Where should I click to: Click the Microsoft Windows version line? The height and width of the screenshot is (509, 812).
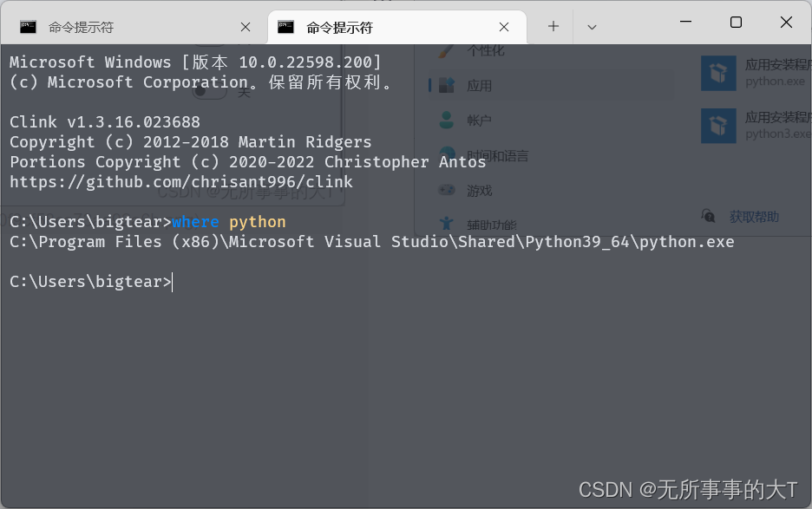click(x=196, y=62)
